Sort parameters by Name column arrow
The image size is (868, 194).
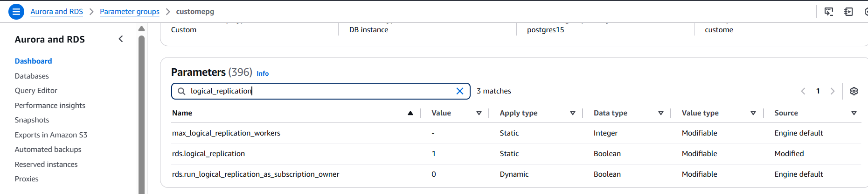pos(410,113)
